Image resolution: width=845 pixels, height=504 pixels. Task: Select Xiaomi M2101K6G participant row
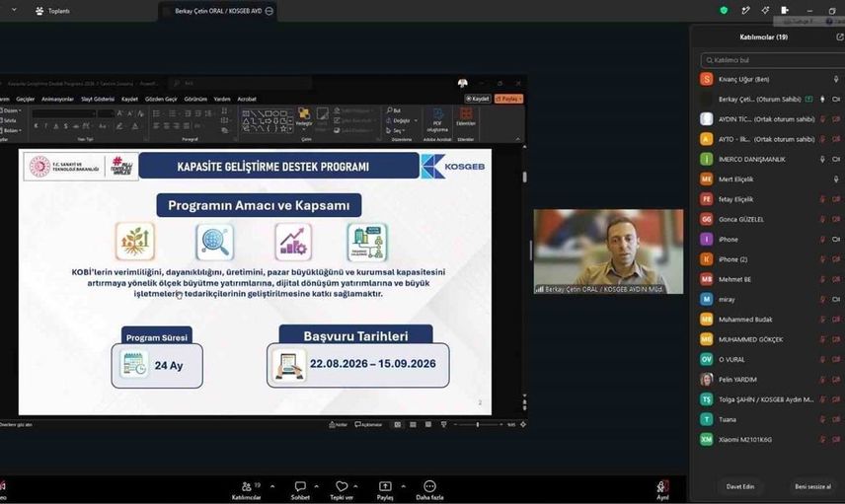point(773,439)
